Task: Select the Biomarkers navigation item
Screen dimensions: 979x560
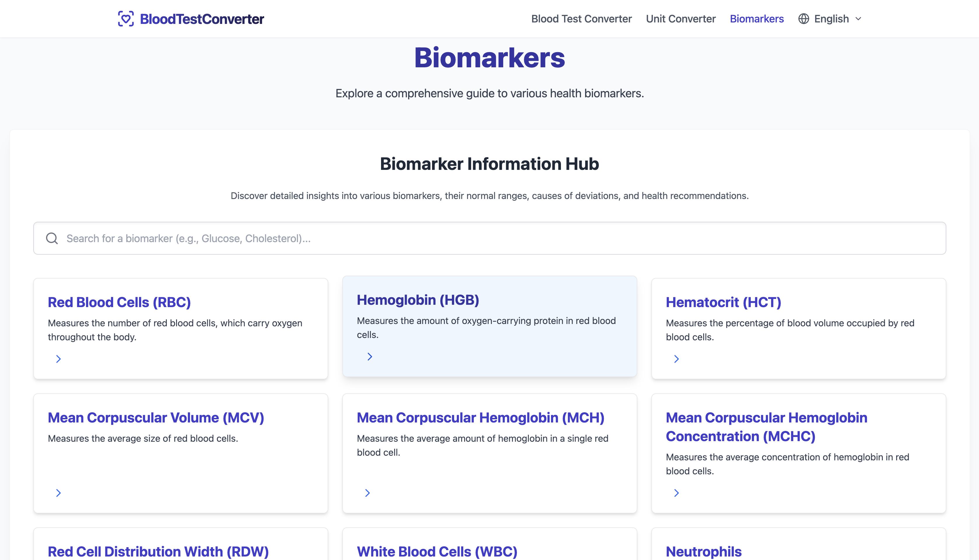Action: [757, 18]
